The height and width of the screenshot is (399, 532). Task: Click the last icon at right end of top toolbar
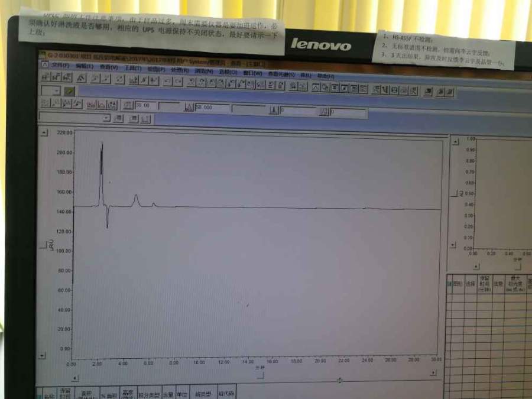[450, 92]
